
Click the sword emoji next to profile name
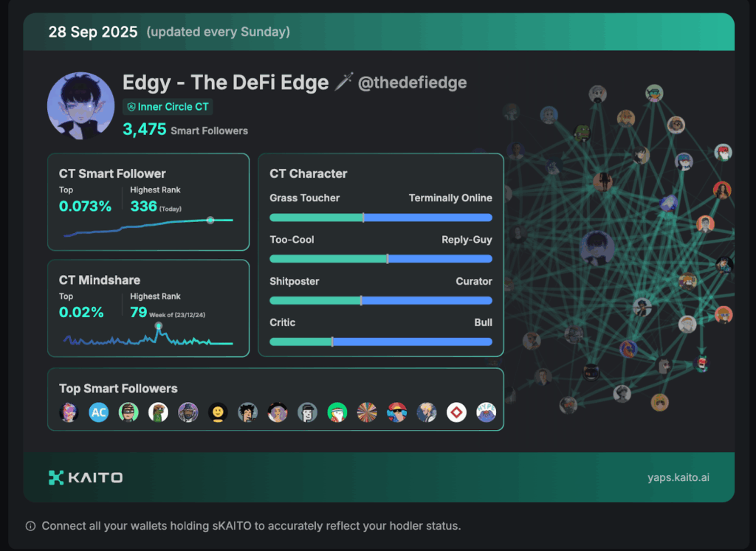[x=344, y=82]
